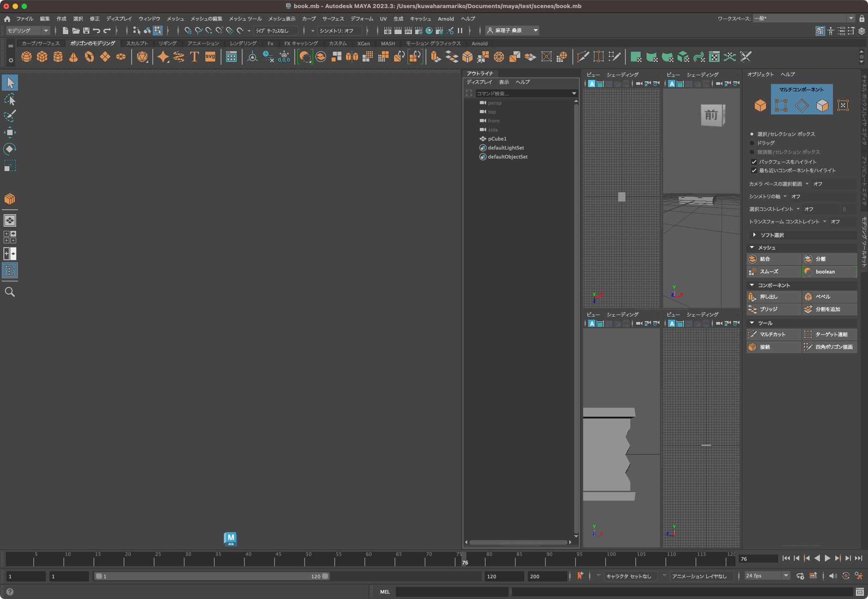Select the 選択/セレクション ボックス radio option
The height and width of the screenshot is (599, 868).
752,134
